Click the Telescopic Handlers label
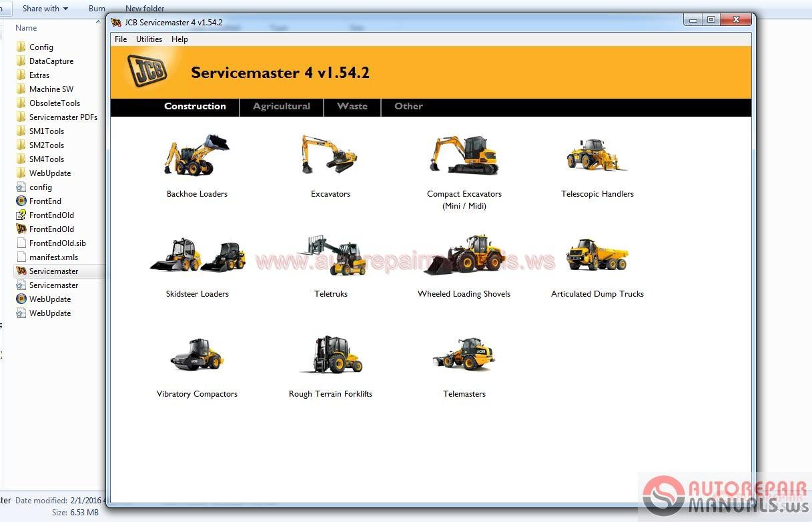 tap(597, 194)
